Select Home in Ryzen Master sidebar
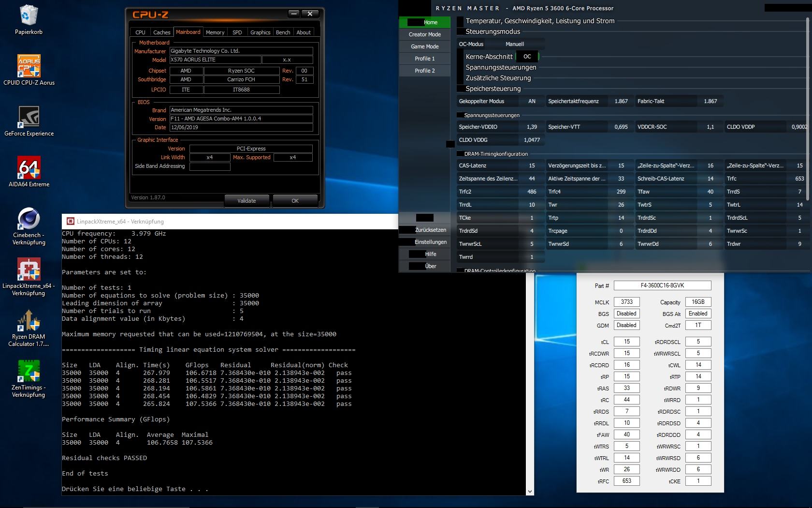 (425, 22)
